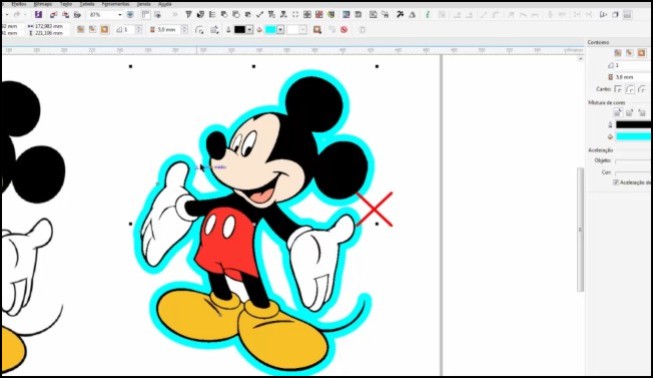Toggle the Aceleração checkbox in the Contorno docker
This screenshot has height=378, width=653.
(616, 182)
